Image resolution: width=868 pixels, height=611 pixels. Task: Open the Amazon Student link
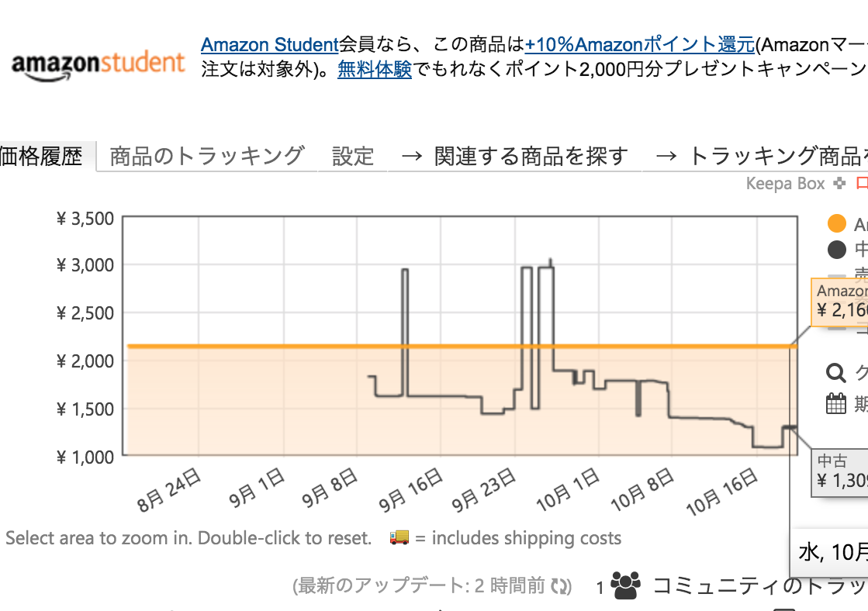[x=270, y=44]
